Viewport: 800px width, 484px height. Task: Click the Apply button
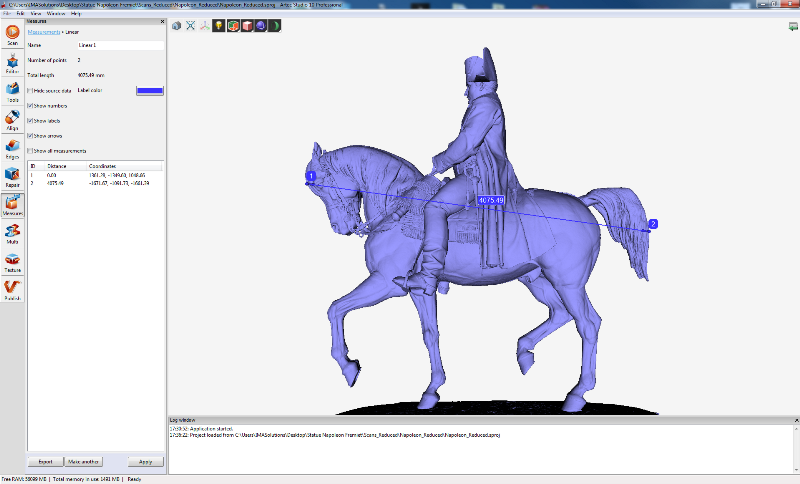[145, 462]
